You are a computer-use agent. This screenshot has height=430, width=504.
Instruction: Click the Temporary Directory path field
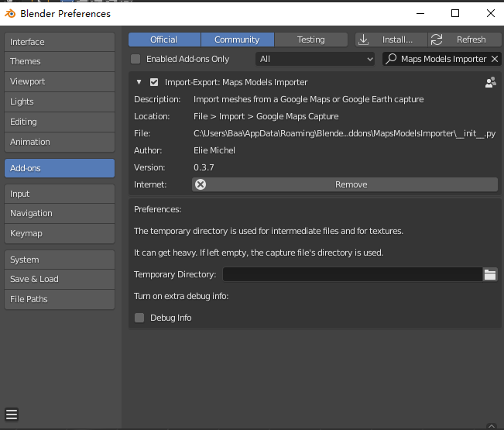click(x=351, y=274)
